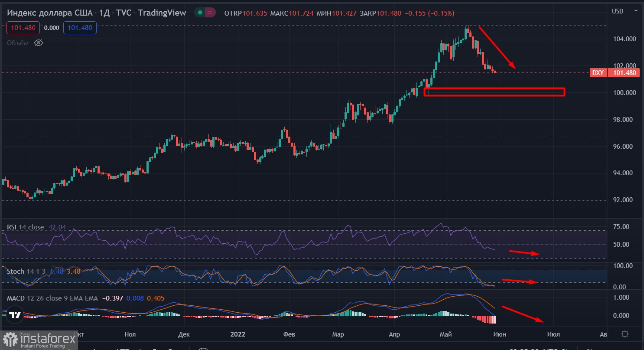Click the Фев label on the time axis
The image size is (644, 350).
[289, 334]
